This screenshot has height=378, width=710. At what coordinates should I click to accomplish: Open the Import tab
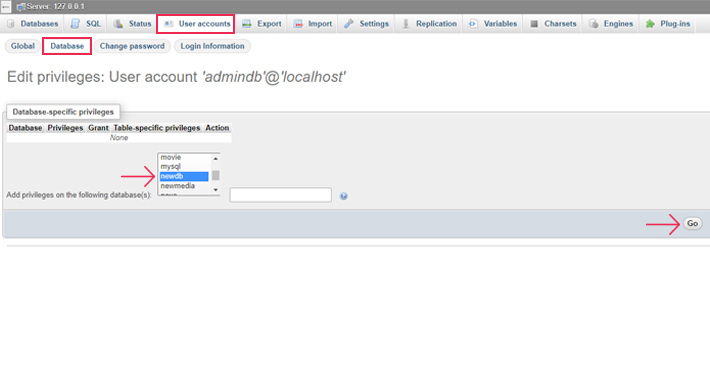[x=313, y=24]
